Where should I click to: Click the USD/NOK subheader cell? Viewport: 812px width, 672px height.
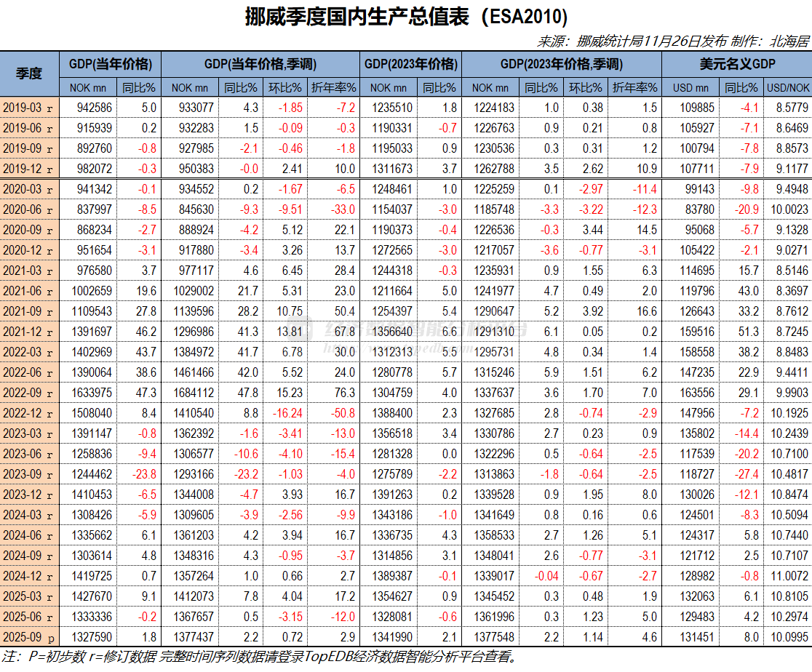pos(787,87)
